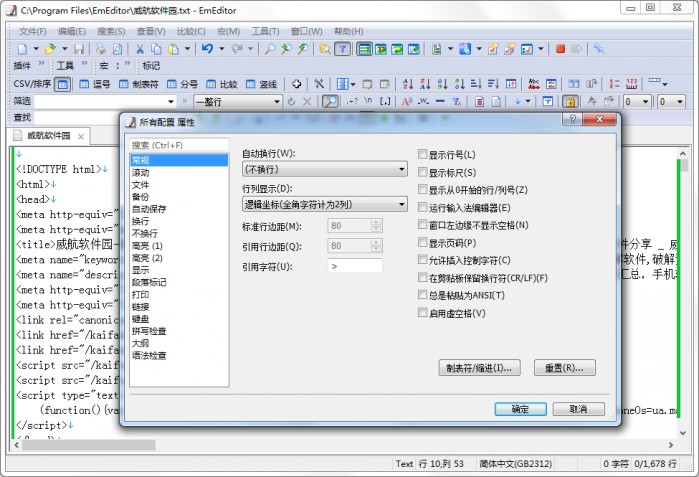Expand the 筛选 filter text dropdown arrow
699x477 pixels.
click(x=171, y=102)
